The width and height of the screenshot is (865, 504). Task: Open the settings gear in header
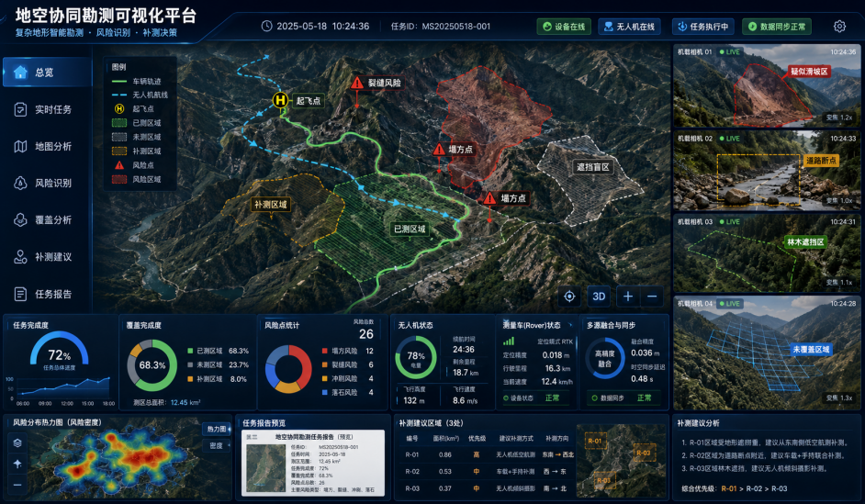839,27
